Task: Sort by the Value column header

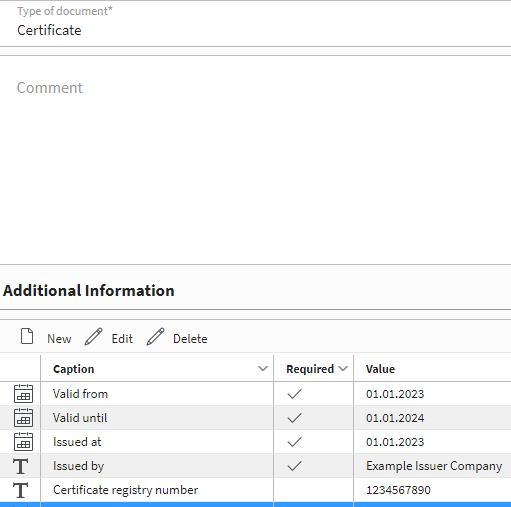Action: [x=380, y=369]
